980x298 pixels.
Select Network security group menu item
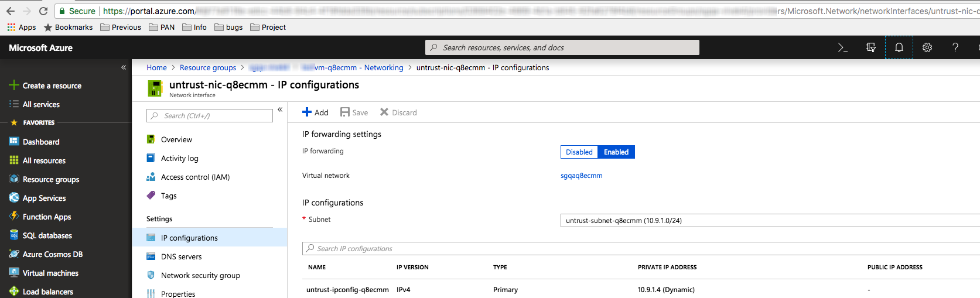[x=200, y=276]
